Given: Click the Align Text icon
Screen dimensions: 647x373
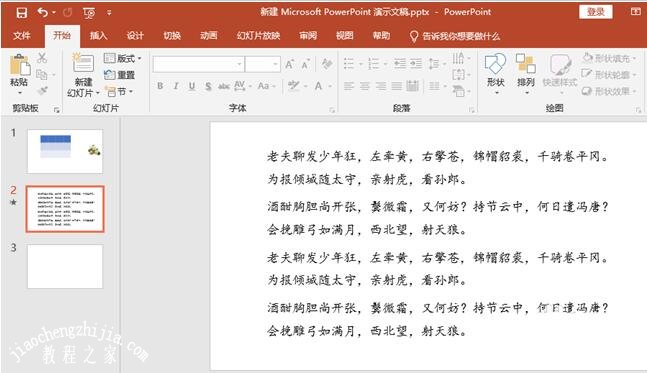Looking at the screenshot, I should (459, 75).
